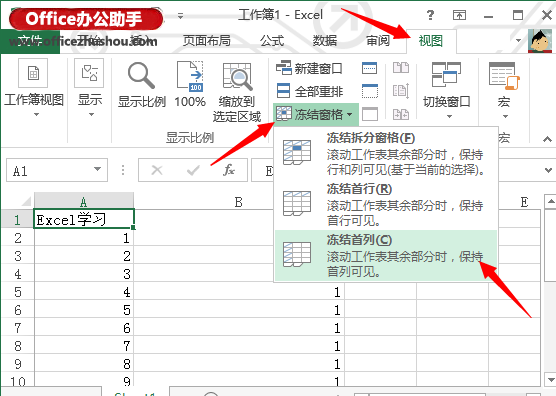Click the Enter checkmark formula button

click(x=193, y=171)
